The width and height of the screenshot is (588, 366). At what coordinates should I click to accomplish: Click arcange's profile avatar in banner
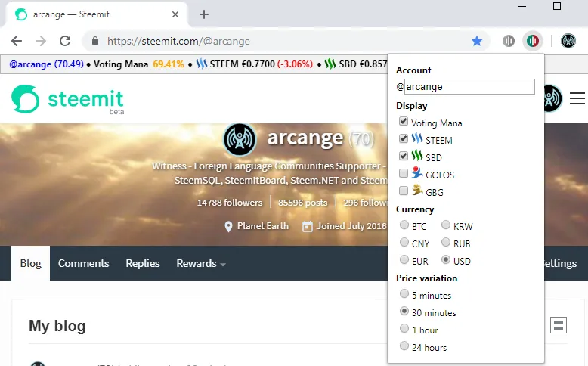click(x=240, y=140)
